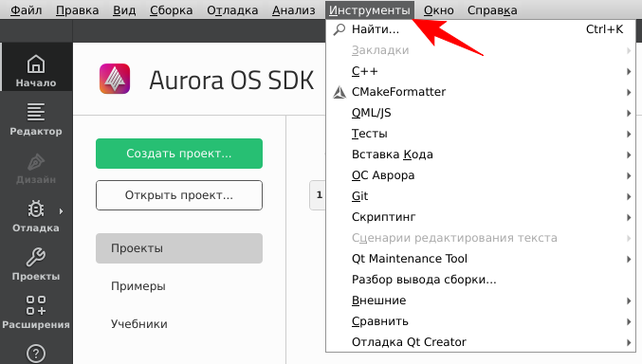Select the Проекты welcome tab
Screen dimensions: 642x364
click(179, 248)
